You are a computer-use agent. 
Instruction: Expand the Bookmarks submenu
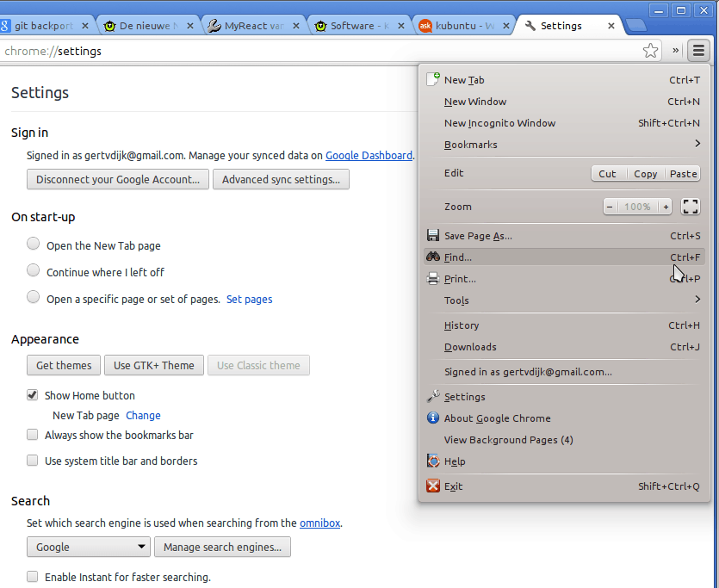tap(565, 145)
